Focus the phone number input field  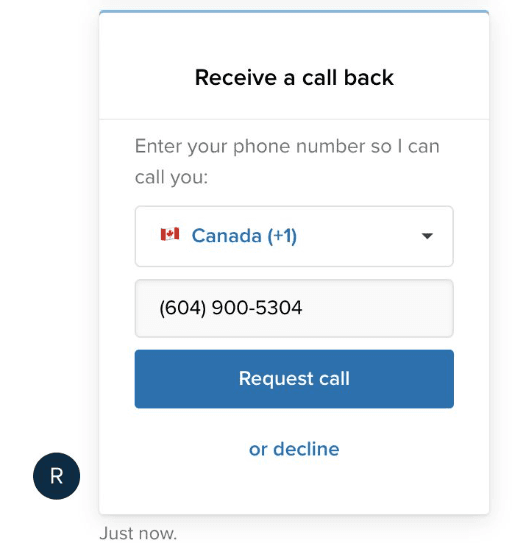click(294, 308)
